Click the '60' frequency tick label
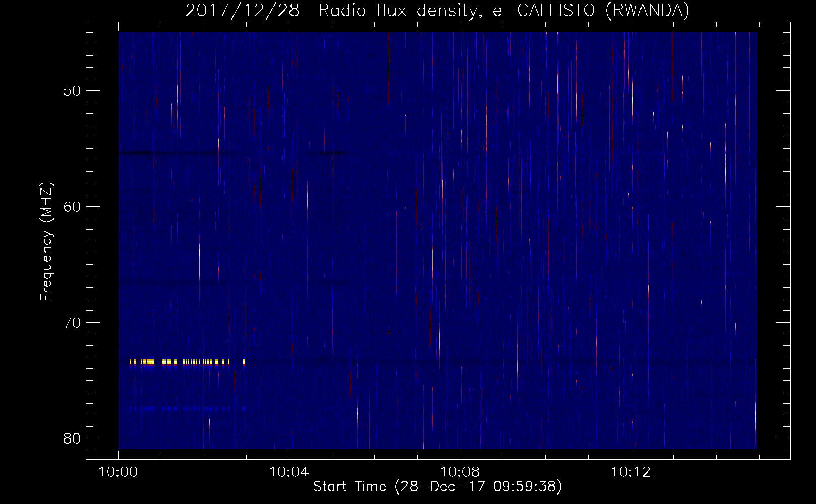Screen dimensions: 816x504 pos(73,207)
